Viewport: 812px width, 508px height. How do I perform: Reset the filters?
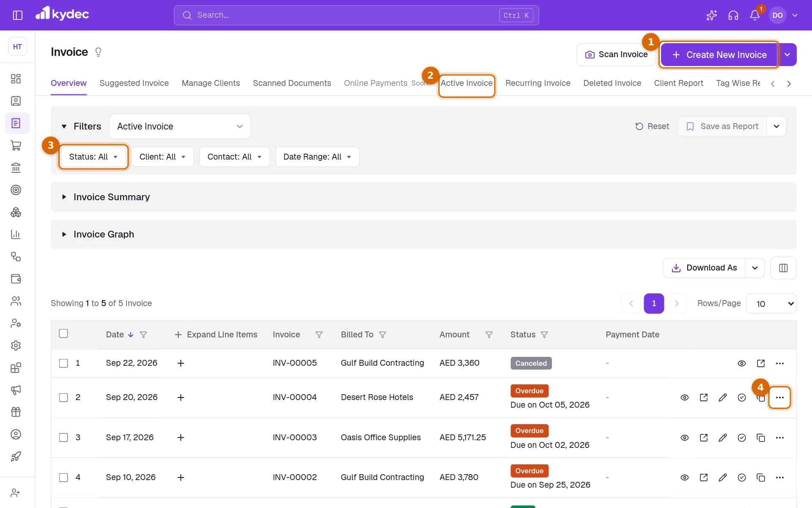pos(652,127)
